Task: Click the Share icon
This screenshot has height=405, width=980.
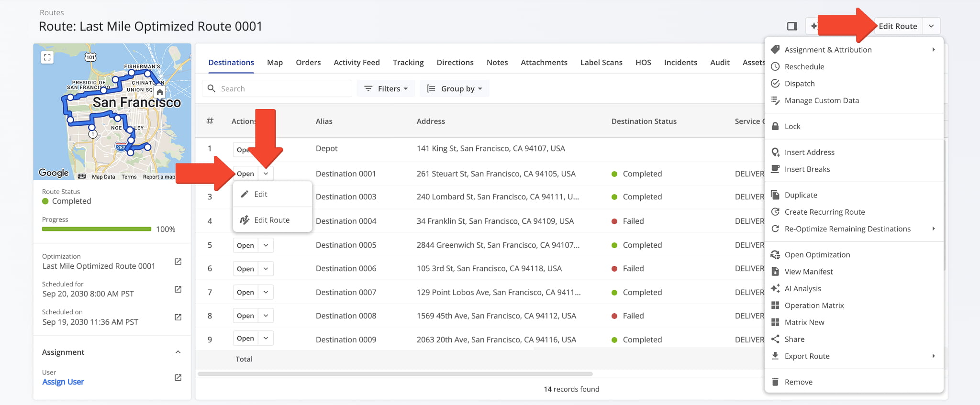Action: [x=775, y=339]
